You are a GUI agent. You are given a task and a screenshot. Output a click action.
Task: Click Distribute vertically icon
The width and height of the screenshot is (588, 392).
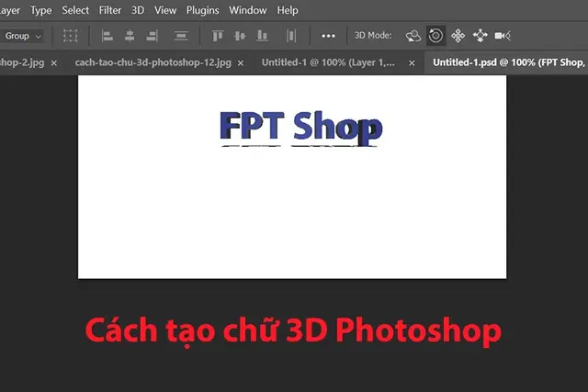(181, 36)
